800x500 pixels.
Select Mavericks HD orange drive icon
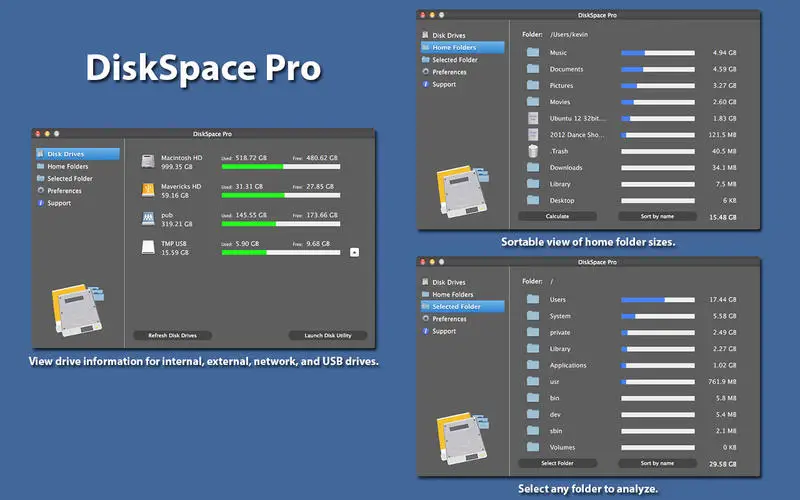pyautogui.click(x=148, y=190)
